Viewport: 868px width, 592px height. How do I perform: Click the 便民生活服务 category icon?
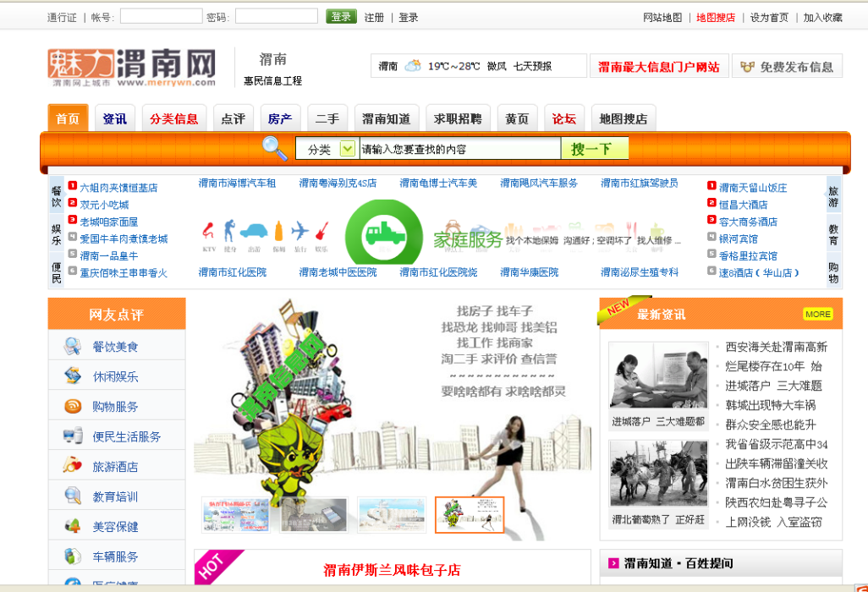pos(73,436)
